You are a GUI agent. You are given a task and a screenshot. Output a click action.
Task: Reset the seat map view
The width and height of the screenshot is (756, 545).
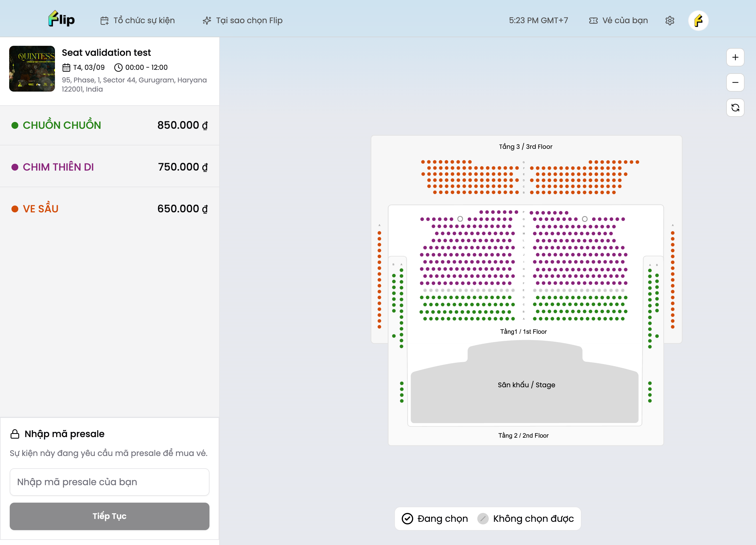coord(735,107)
